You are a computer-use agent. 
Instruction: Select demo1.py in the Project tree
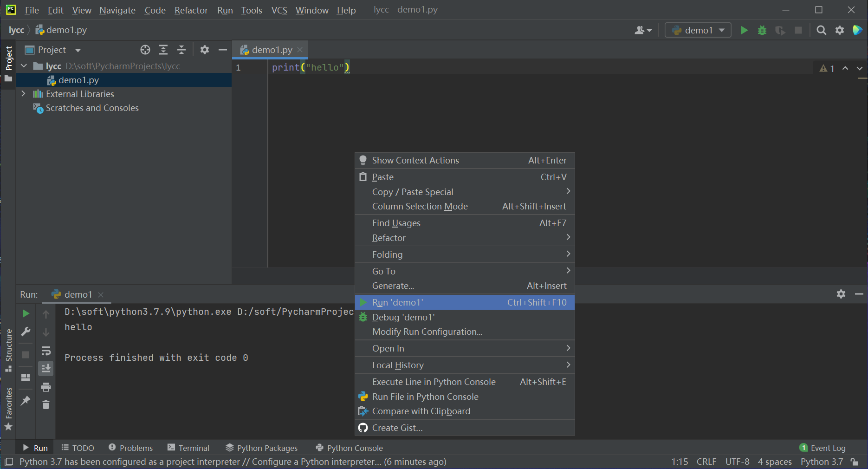coord(79,80)
